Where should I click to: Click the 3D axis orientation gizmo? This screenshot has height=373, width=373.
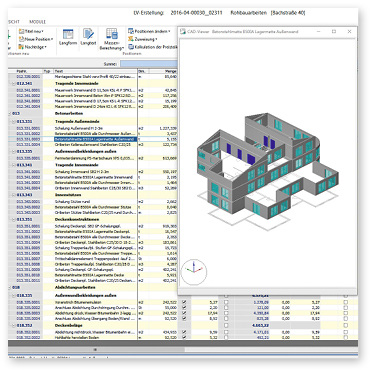point(194,271)
